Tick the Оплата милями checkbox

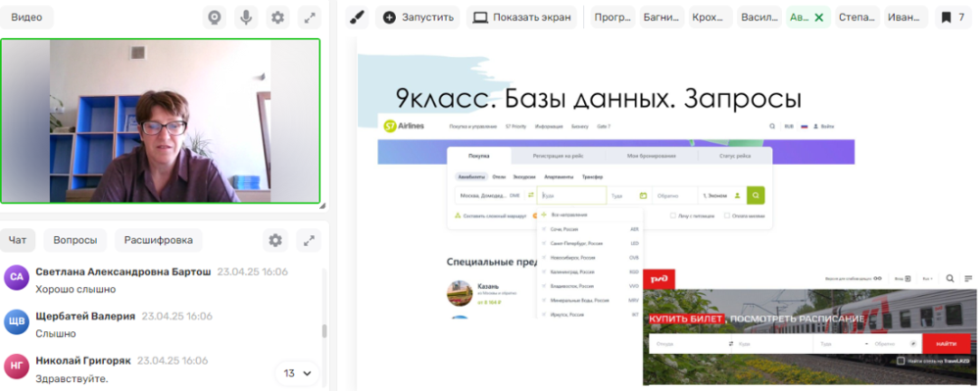coord(727,217)
